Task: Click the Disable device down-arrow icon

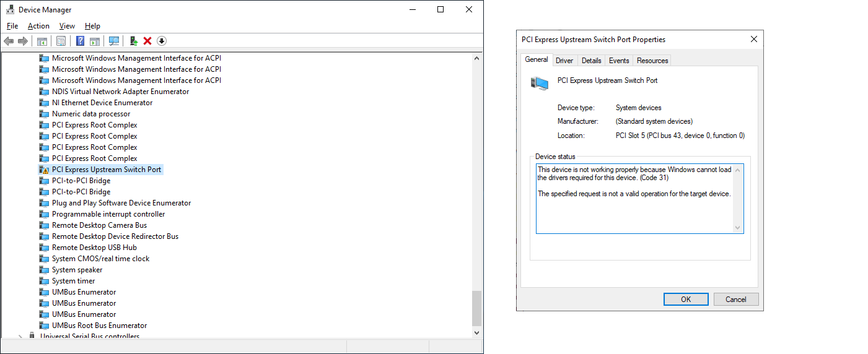Action: (x=162, y=41)
